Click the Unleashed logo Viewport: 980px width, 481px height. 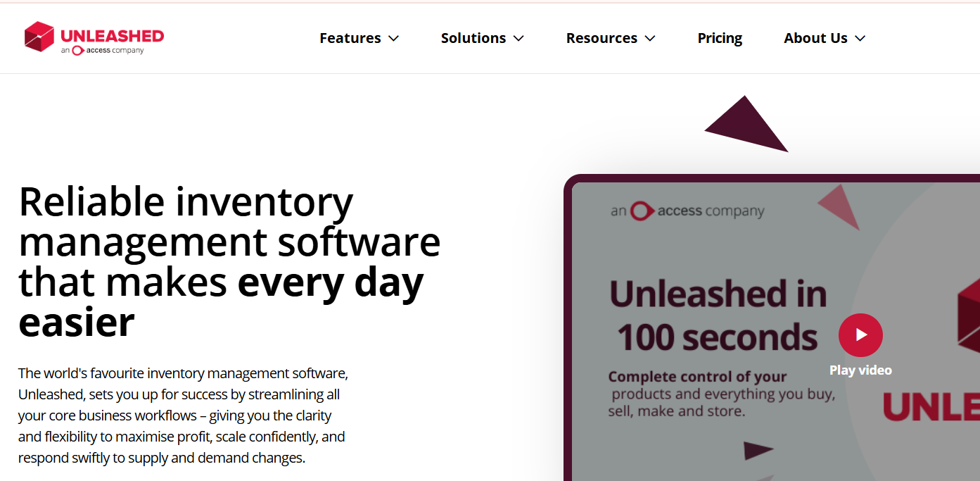[x=94, y=38]
